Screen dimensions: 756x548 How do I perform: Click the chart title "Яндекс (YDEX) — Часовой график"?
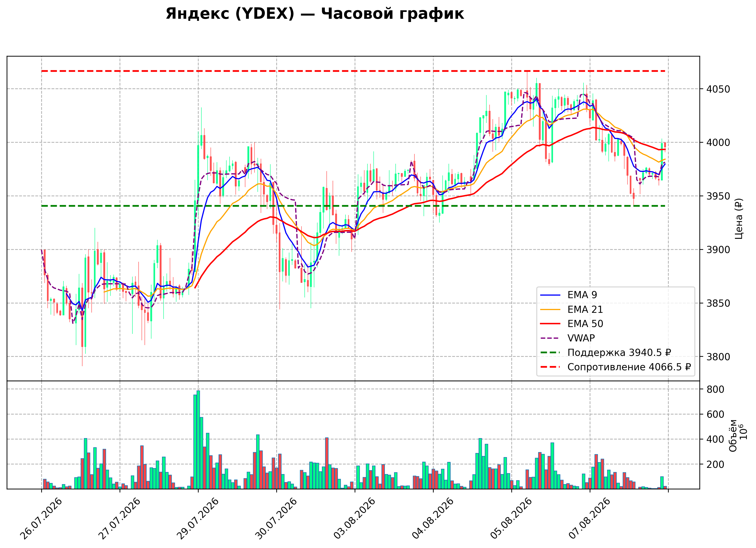click(x=315, y=14)
